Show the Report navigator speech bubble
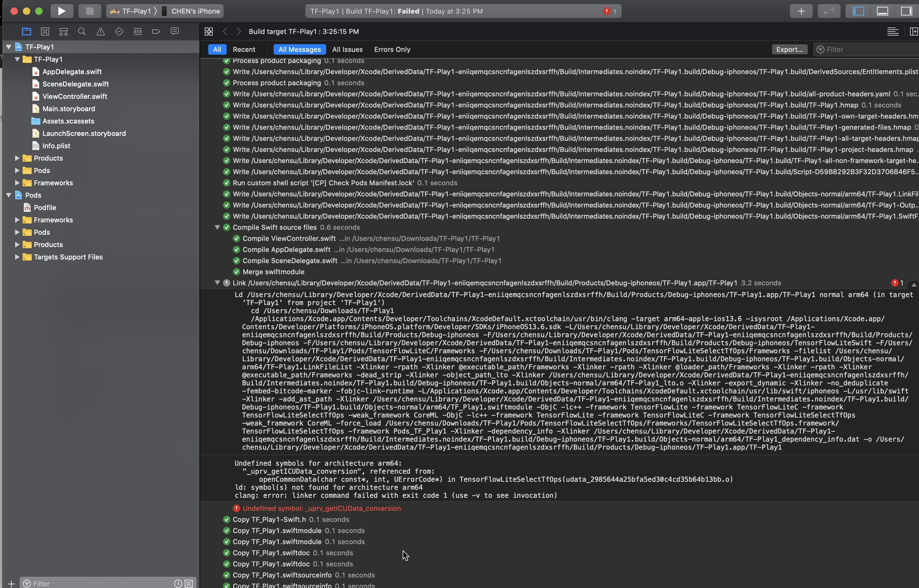Image resolution: width=919 pixels, height=588 pixels. 174,31
